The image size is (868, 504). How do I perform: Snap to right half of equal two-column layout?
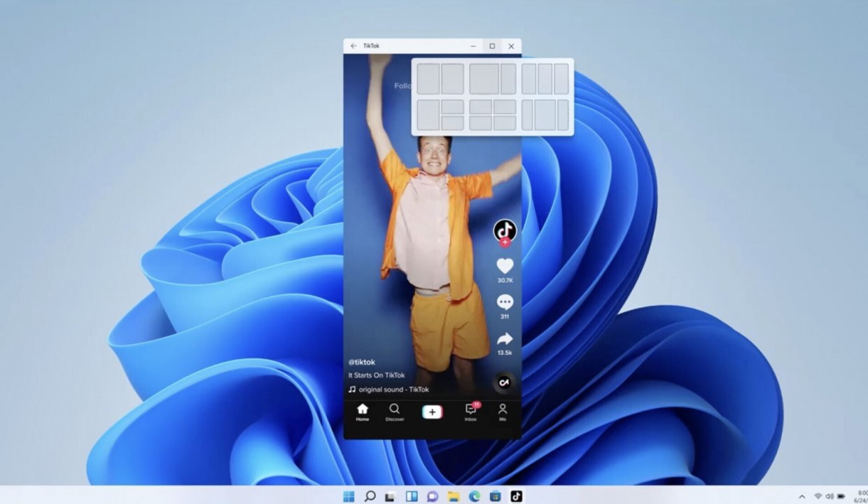tap(453, 79)
